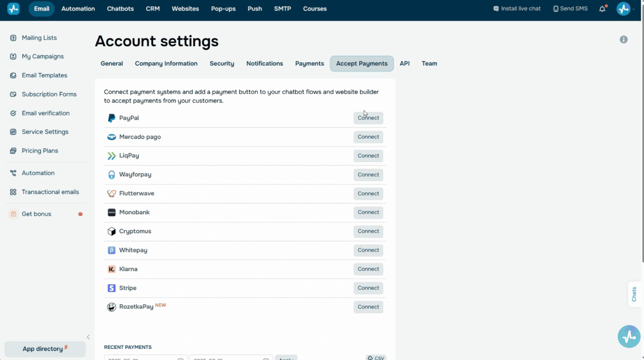Open the Chats side panel tab
The width and height of the screenshot is (644, 360).
click(x=634, y=294)
